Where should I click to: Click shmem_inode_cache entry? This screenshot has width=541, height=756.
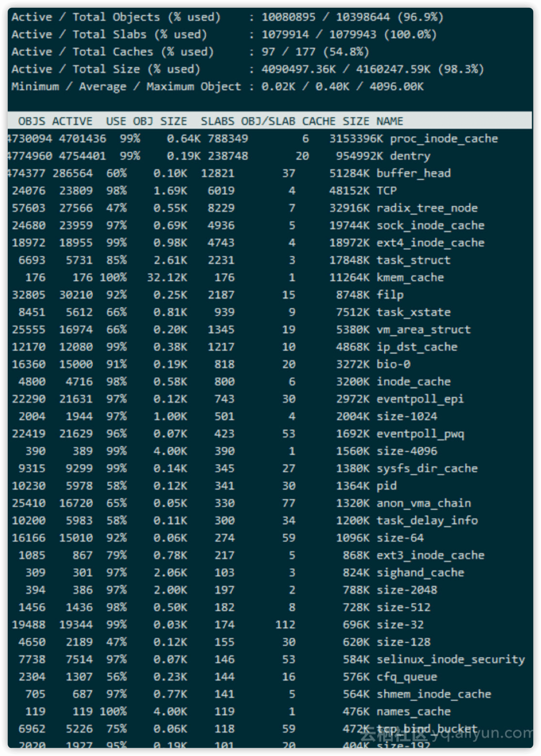pyautogui.click(x=434, y=695)
